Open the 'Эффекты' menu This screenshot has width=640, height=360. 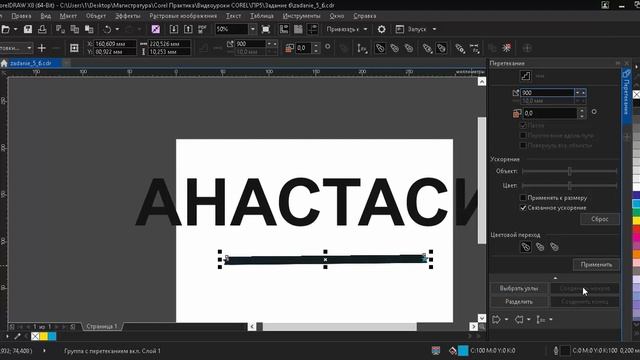point(128,16)
